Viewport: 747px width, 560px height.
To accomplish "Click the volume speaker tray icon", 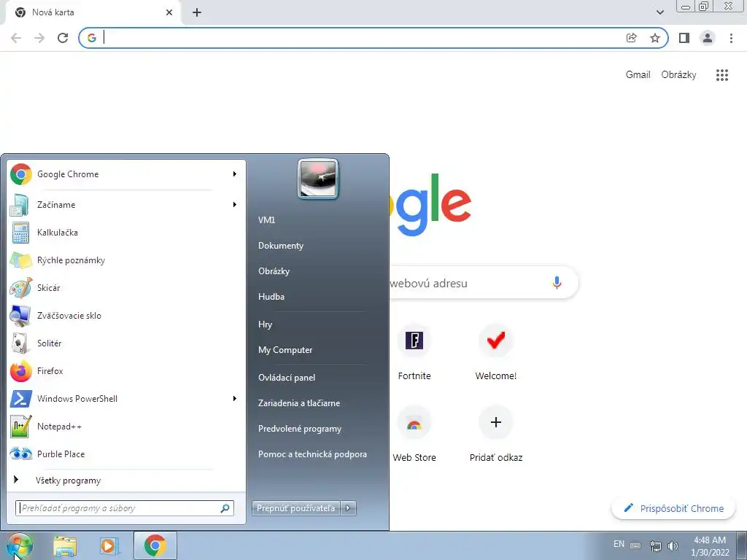I will coord(673,546).
